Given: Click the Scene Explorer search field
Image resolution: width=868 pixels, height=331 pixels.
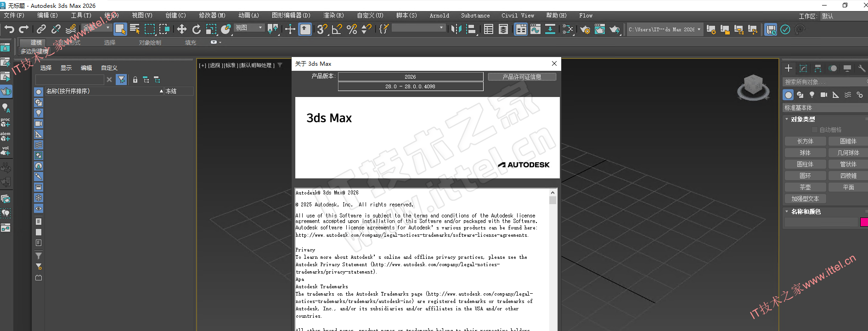Looking at the screenshot, I should click(69, 80).
